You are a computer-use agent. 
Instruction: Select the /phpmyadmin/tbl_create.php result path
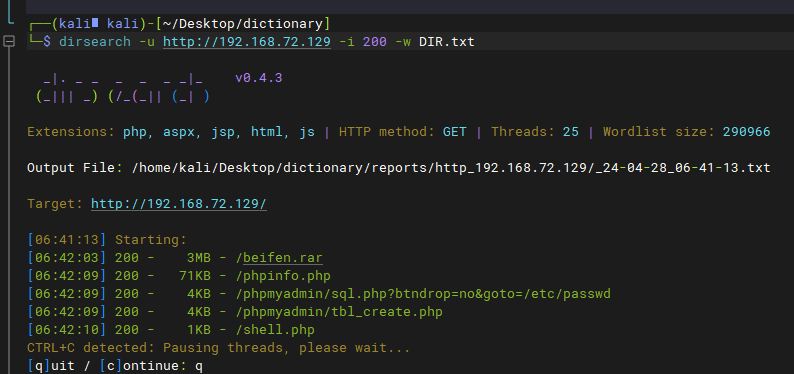click(x=339, y=312)
